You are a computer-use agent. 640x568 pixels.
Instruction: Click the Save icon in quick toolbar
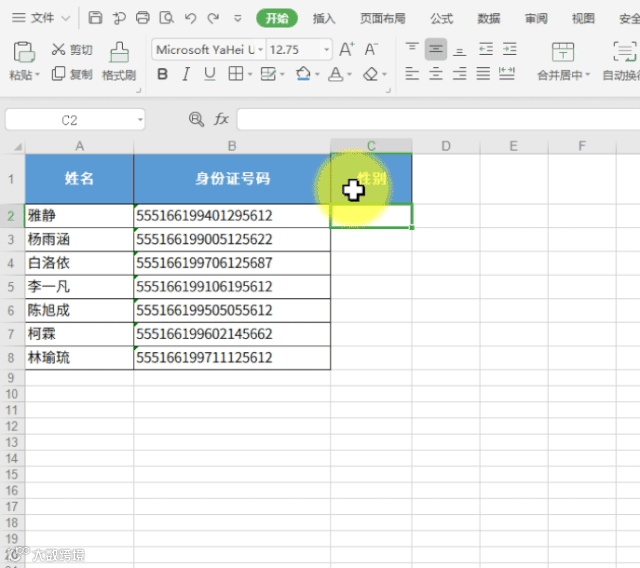point(95,18)
